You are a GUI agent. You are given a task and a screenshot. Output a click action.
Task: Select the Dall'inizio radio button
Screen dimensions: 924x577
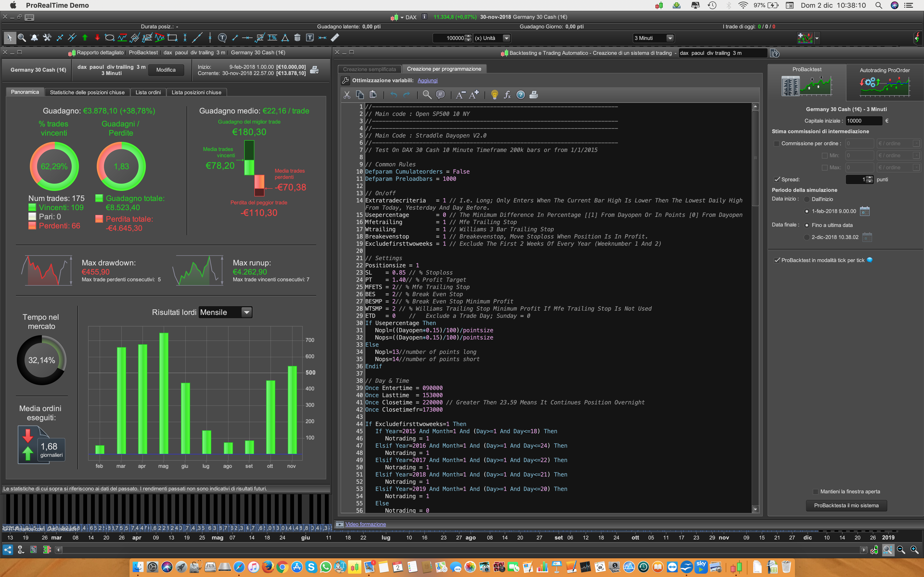click(x=807, y=199)
